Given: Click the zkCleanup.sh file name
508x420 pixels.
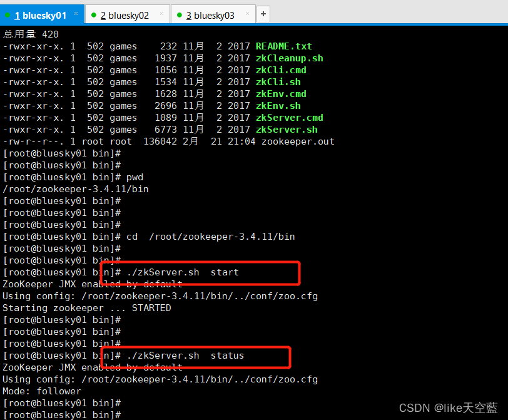Looking at the screenshot, I should click(x=289, y=58).
